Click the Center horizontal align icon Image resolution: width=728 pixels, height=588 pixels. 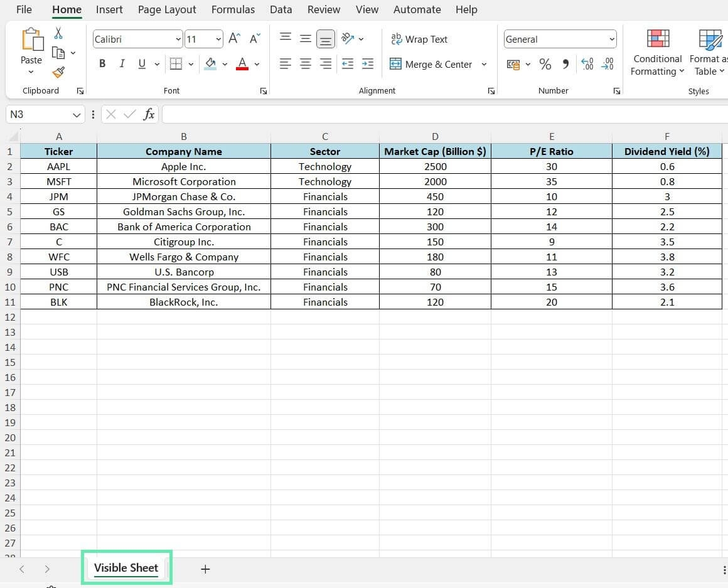pyautogui.click(x=306, y=64)
